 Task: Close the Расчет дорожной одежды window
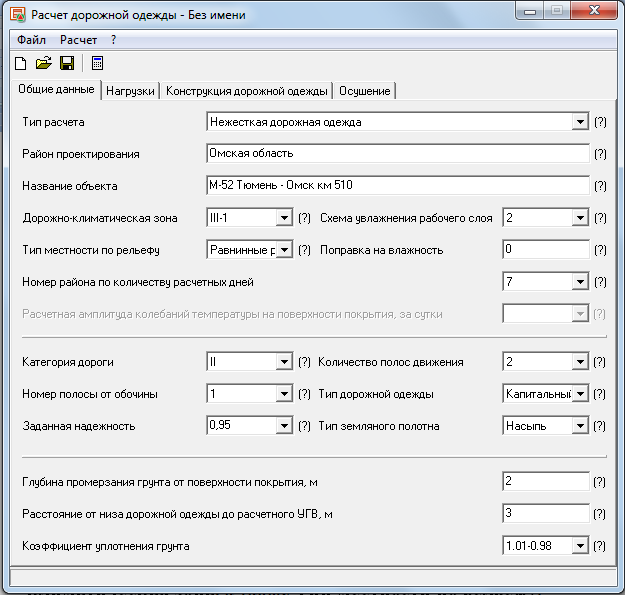click(x=594, y=10)
